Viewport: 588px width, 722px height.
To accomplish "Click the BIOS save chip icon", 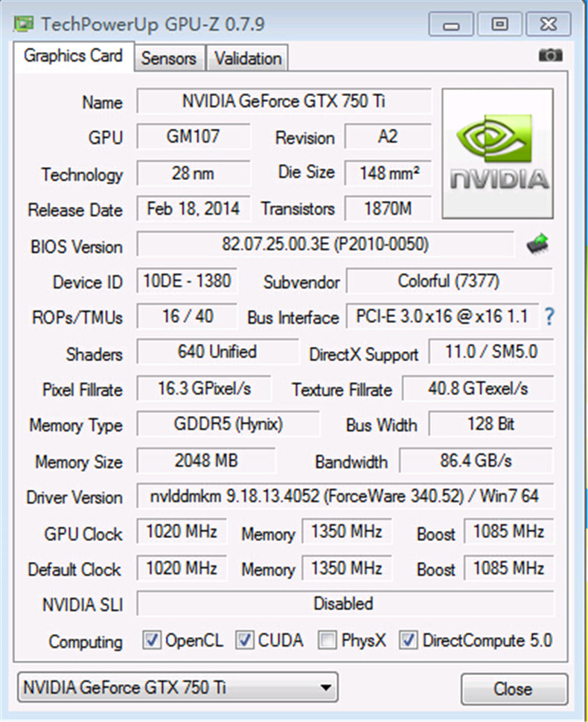I will click(538, 244).
